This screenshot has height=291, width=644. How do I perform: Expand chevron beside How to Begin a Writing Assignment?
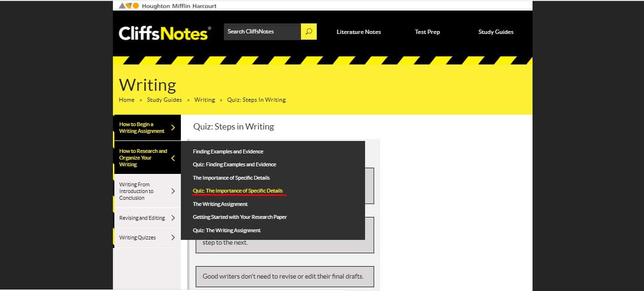pos(173,128)
